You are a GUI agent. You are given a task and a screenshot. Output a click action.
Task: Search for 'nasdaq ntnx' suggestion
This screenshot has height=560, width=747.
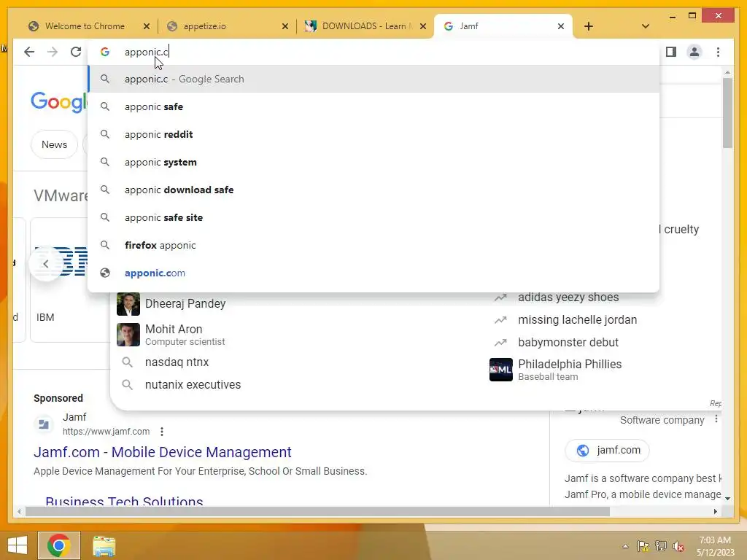pyautogui.click(x=177, y=362)
